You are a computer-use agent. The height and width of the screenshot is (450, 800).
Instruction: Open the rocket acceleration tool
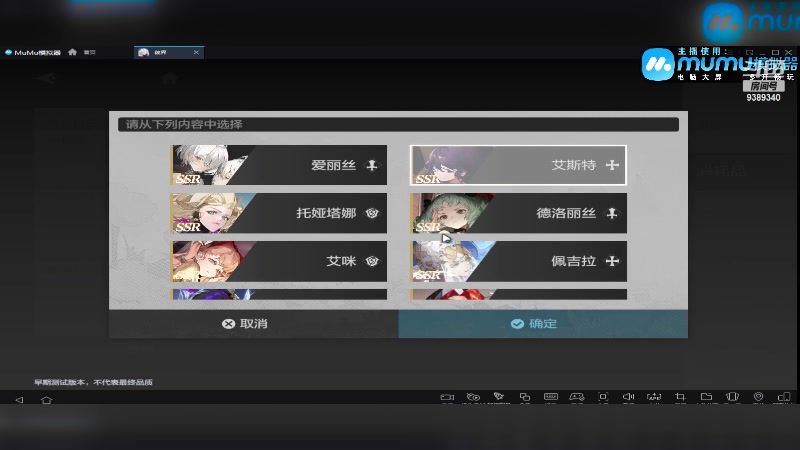[x=499, y=396]
